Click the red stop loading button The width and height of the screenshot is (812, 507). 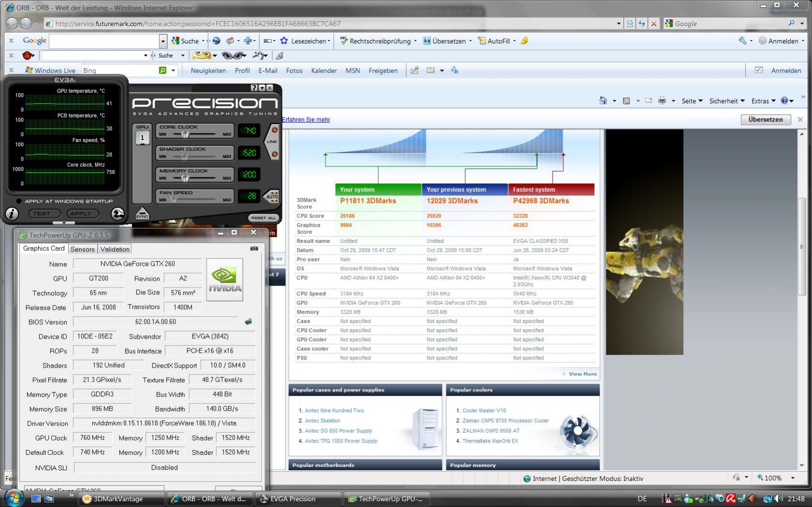click(654, 23)
